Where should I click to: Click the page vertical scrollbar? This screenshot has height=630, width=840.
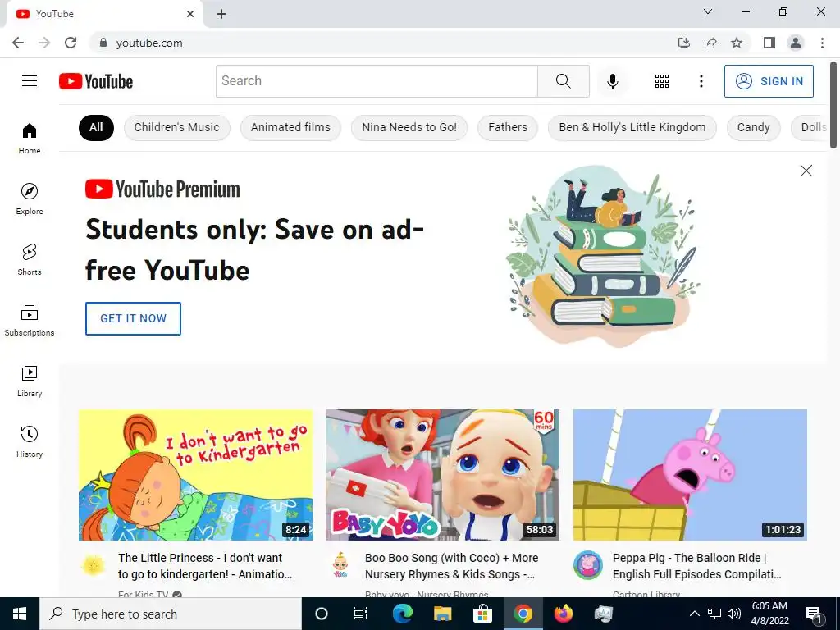click(833, 104)
